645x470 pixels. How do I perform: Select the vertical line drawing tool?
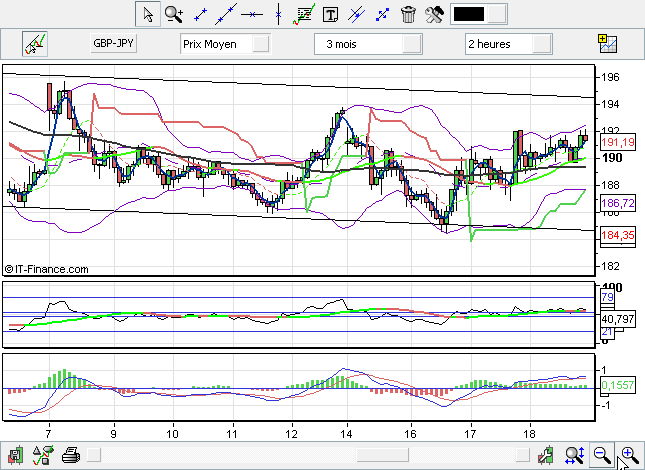pyautogui.click(x=278, y=14)
